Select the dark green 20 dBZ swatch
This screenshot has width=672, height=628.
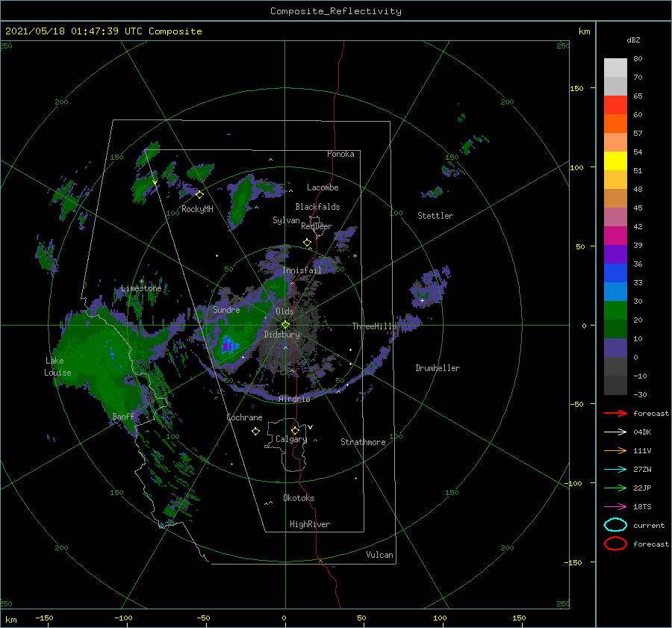[615, 329]
